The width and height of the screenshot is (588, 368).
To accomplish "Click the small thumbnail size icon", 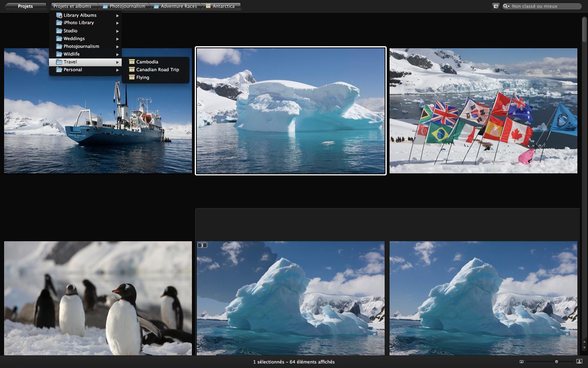I will point(521,361).
